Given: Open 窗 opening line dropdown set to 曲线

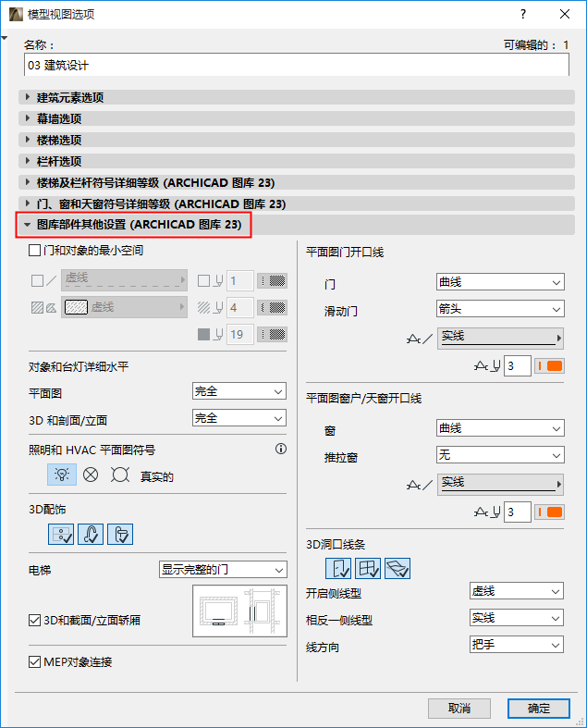Looking at the screenshot, I should 500,428.
